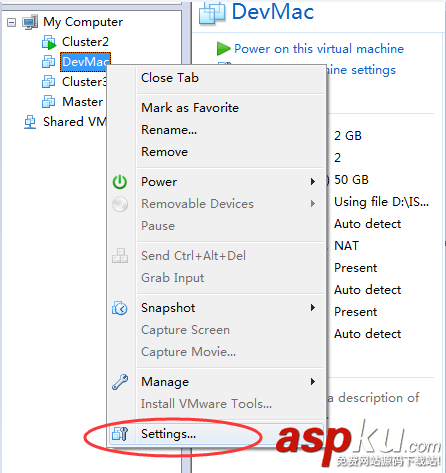
Task: Expand the Snapshot submenu arrow
Action: (312, 308)
